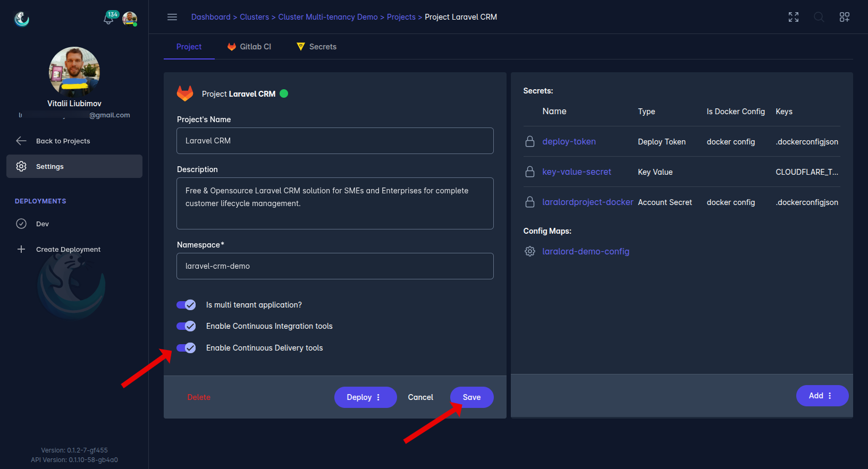
Task: Click the gear icon for laralord-demo-config
Action: [530, 251]
